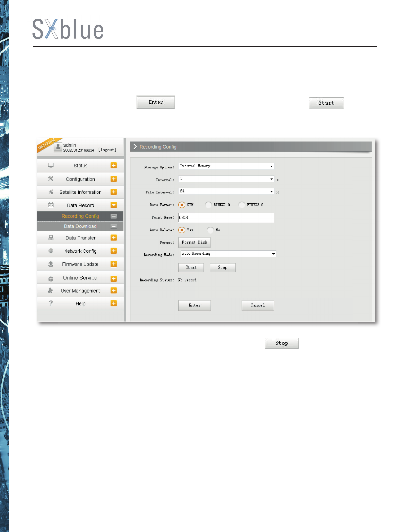
Task: Expand Online Service with its plus button
Action: (x=114, y=279)
